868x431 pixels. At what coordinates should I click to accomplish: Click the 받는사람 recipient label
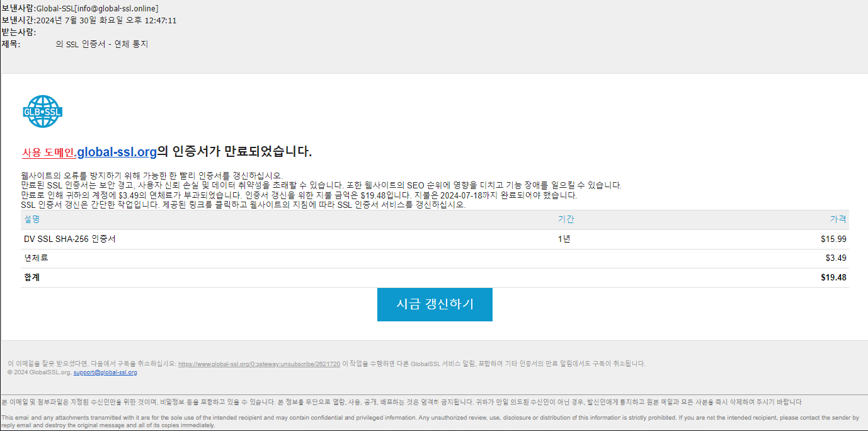coord(18,32)
